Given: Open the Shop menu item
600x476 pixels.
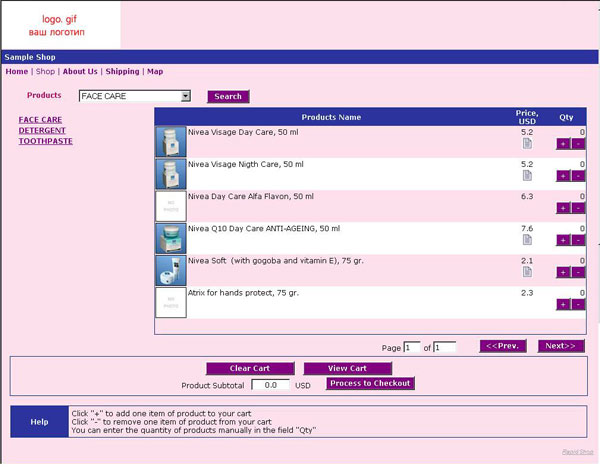Looking at the screenshot, I should point(45,72).
